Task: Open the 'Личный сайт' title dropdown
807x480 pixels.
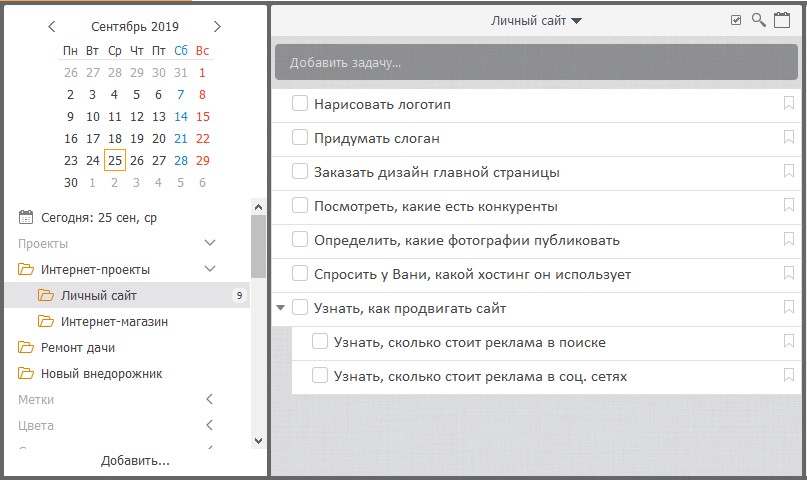Action: point(536,21)
